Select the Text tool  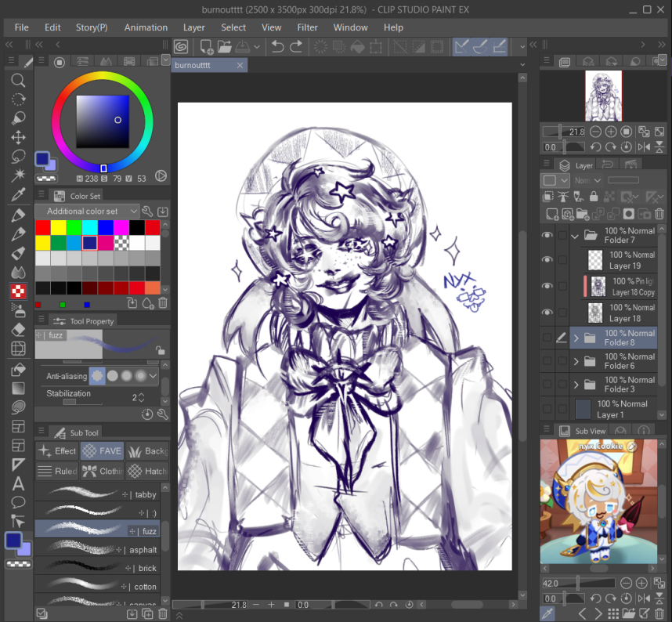click(18, 483)
